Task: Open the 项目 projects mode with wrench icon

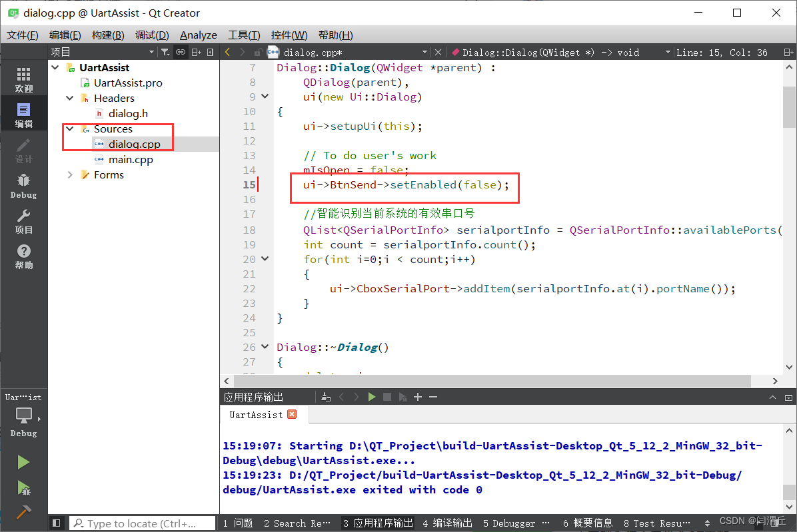Action: (x=23, y=221)
